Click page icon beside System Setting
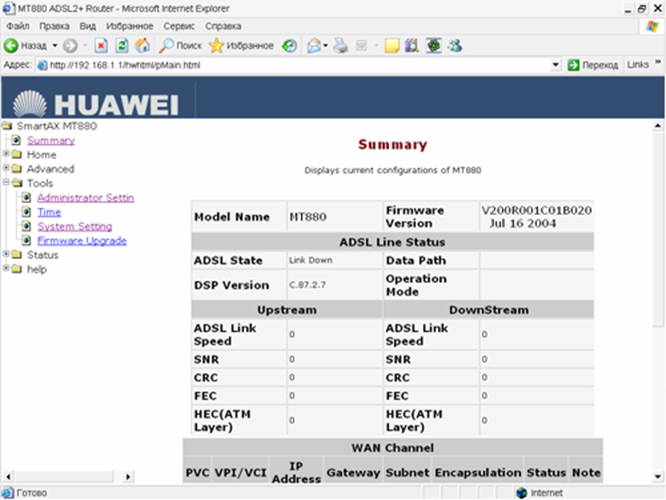666x500 pixels. [x=26, y=226]
